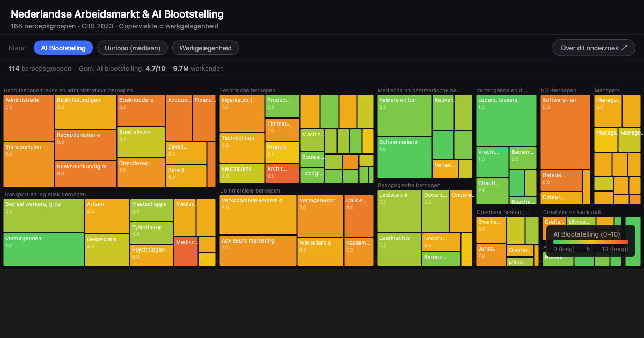644x338 pixels.
Task: Select the red Archit... tile
Action: tap(282, 173)
